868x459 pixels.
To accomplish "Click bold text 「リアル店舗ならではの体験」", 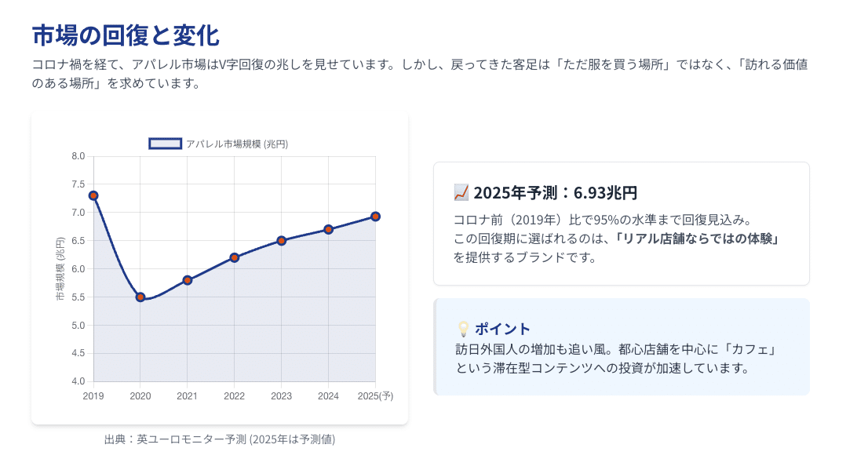I will click(701, 239).
